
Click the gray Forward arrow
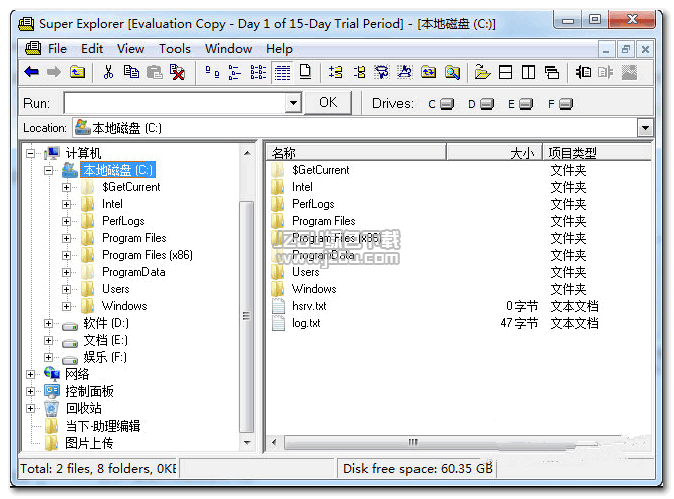click(54, 72)
